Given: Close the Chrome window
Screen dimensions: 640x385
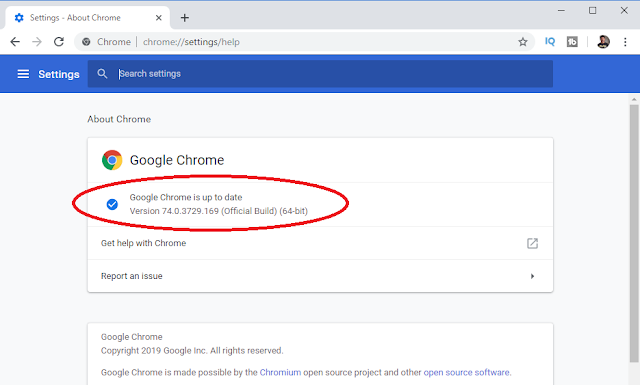Looking at the screenshot, I should coord(624,10).
